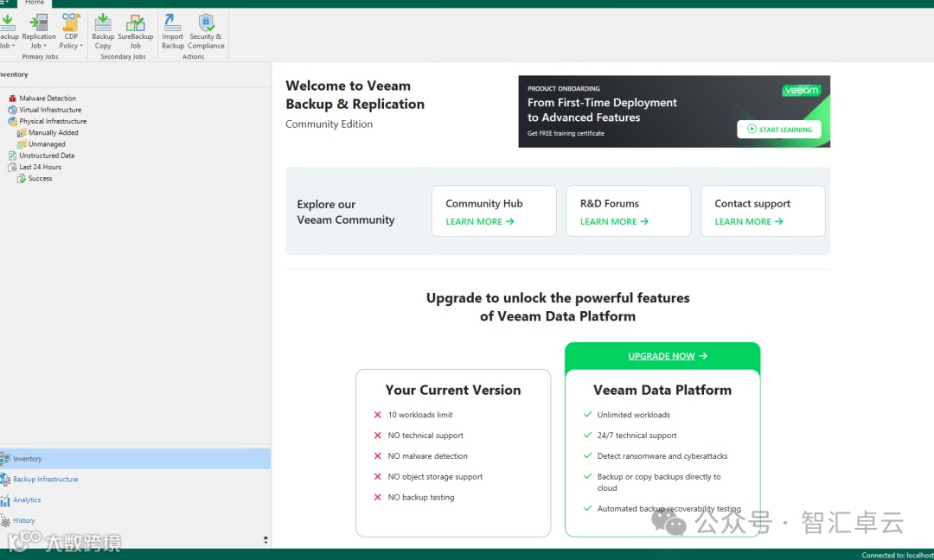The width and height of the screenshot is (934, 560).
Task: Click the Analytics view icon
Action: (x=5, y=500)
